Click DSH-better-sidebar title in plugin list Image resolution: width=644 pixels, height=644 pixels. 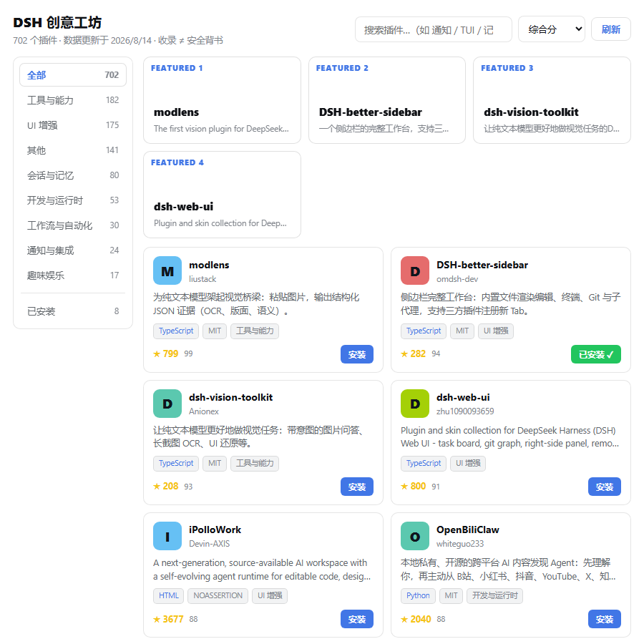482,265
